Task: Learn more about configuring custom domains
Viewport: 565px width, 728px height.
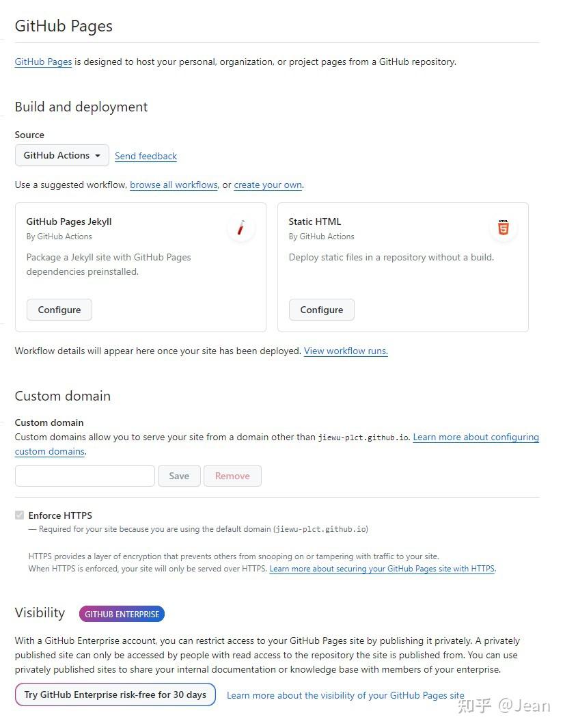Action: coord(476,437)
